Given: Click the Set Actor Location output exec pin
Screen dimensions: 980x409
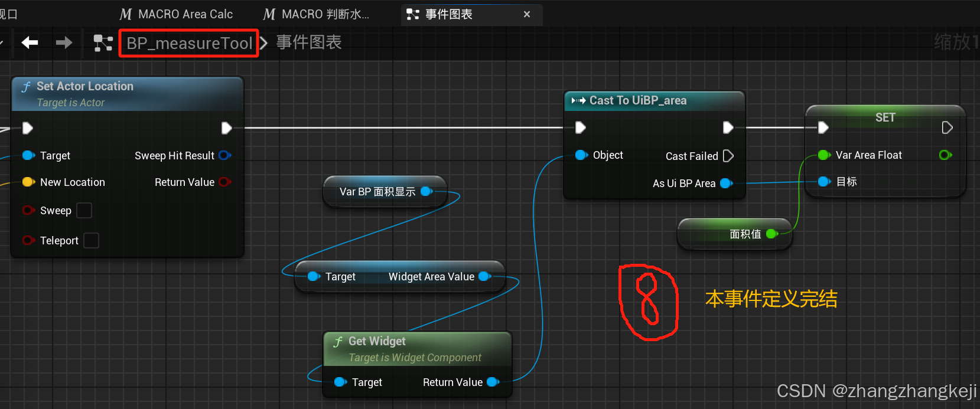Looking at the screenshot, I should 226,128.
